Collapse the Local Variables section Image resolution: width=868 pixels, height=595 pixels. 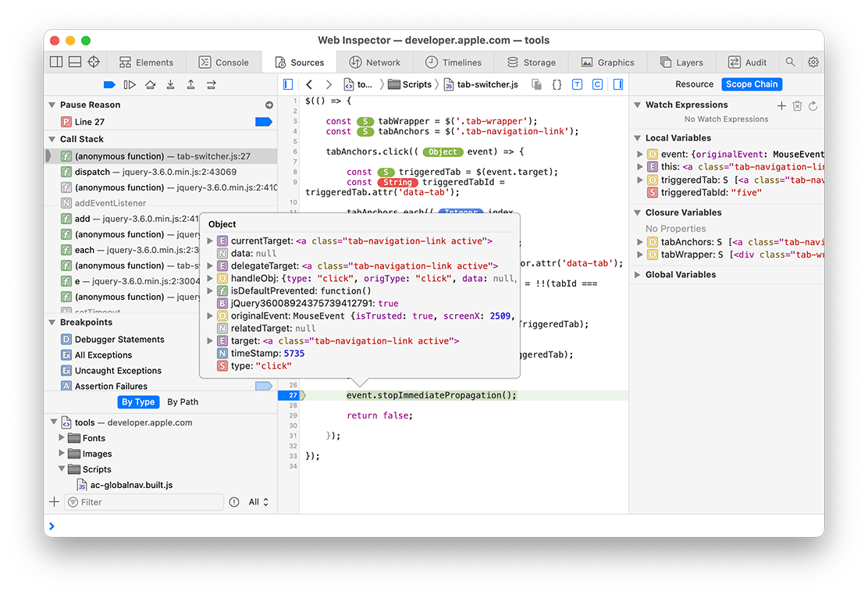point(637,138)
